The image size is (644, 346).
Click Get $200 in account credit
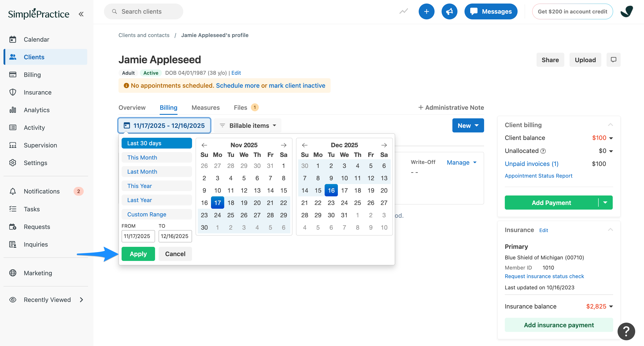(572, 11)
